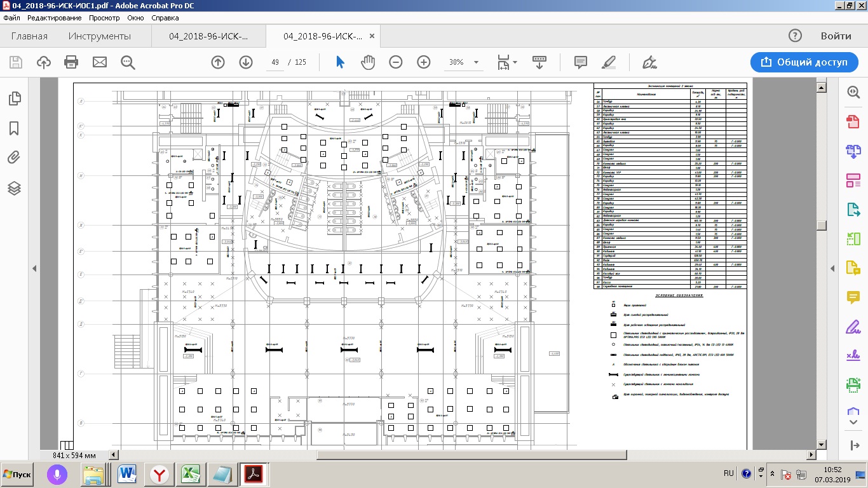Open Microsoft Word from the taskbar

tap(128, 474)
